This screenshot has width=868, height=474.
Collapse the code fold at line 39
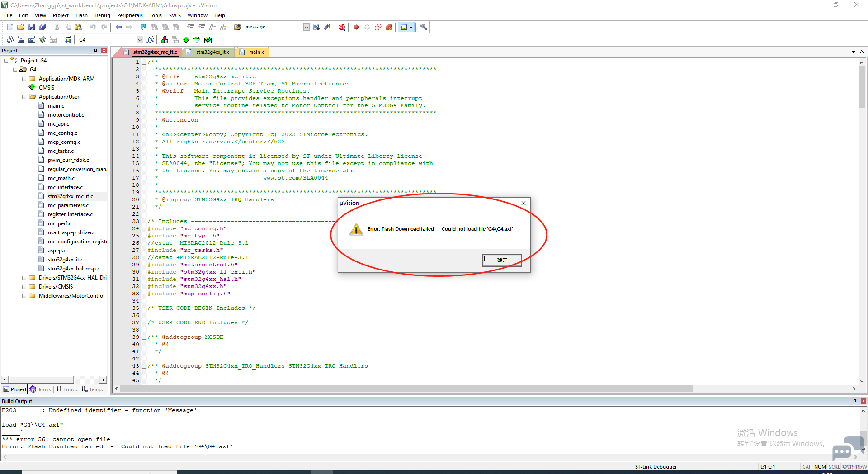[144, 337]
